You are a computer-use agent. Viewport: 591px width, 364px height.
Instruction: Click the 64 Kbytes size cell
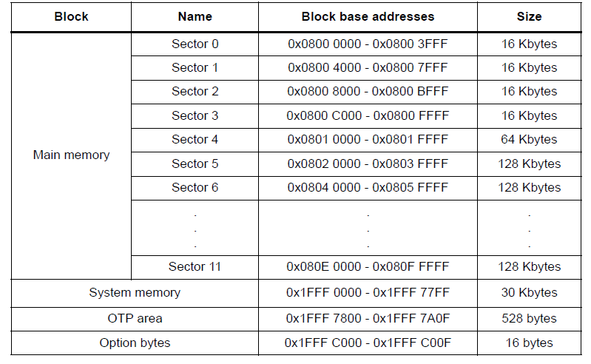[x=529, y=139]
